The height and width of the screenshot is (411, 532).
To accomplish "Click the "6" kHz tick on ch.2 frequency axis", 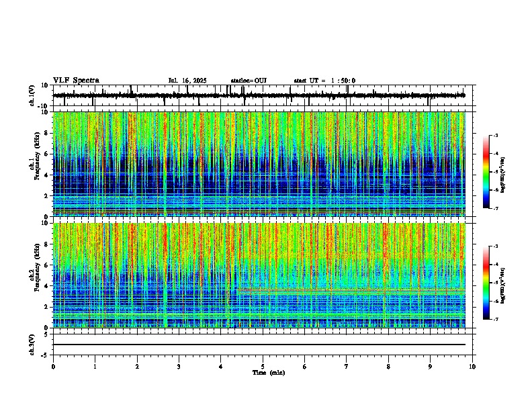I will point(47,265).
